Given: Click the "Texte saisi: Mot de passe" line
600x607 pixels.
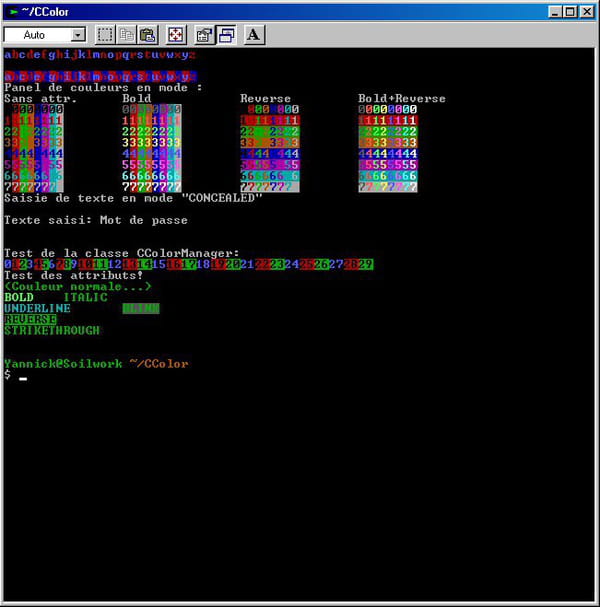Looking at the screenshot, I should coord(96,220).
